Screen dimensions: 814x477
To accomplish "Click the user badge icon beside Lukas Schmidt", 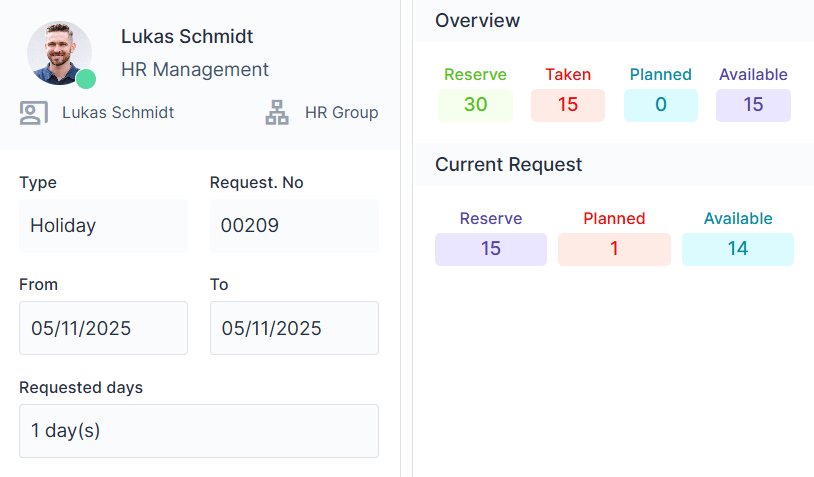I will click(x=34, y=113).
